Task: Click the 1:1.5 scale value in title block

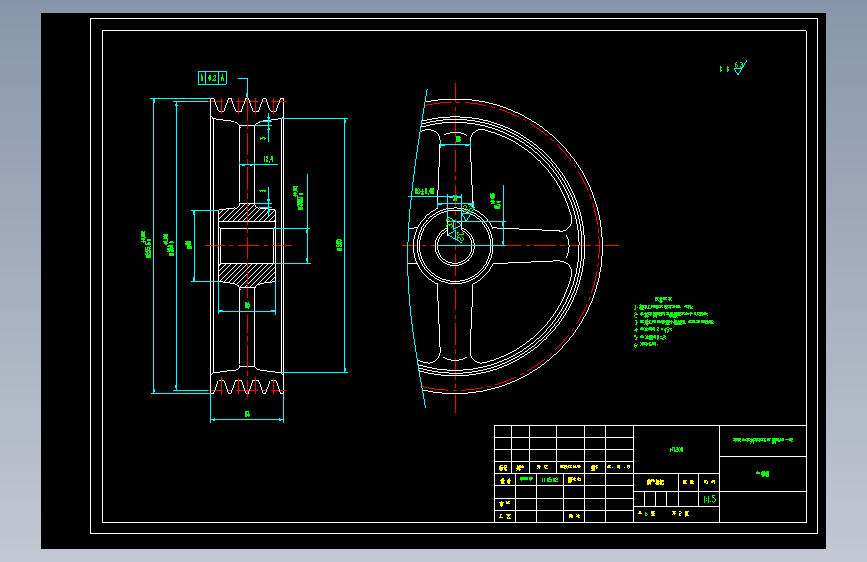Action: point(709,499)
